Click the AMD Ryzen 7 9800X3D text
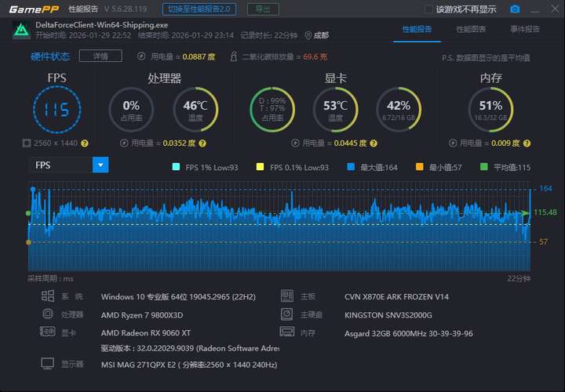This screenshot has height=392, width=565. (x=142, y=315)
